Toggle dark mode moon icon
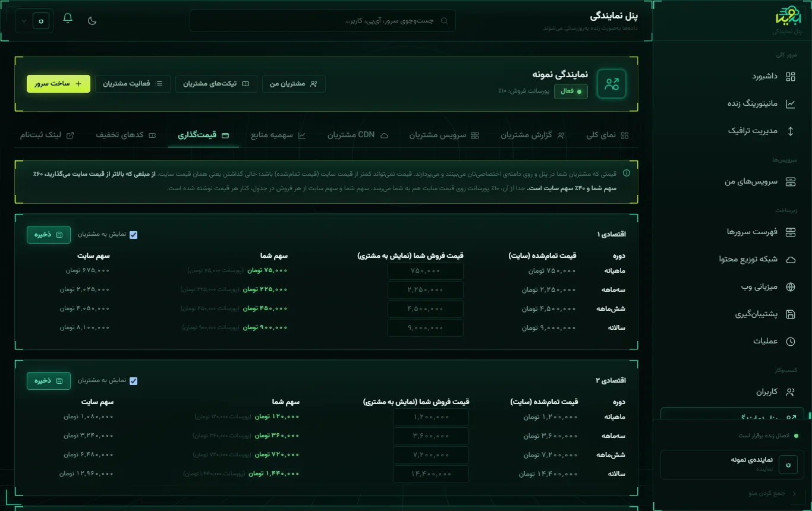The height and width of the screenshot is (511, 812). 92,21
